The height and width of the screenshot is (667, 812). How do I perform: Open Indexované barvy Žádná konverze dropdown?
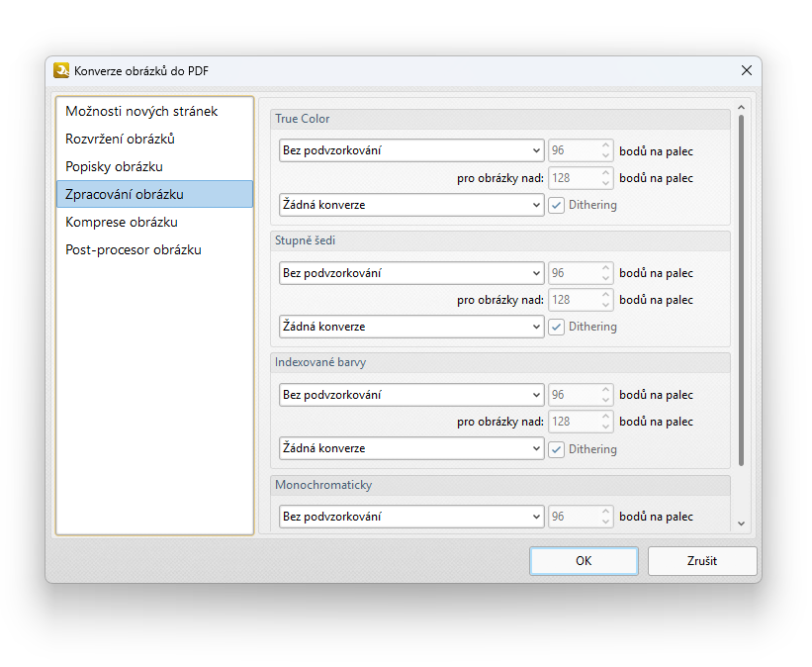(411, 448)
